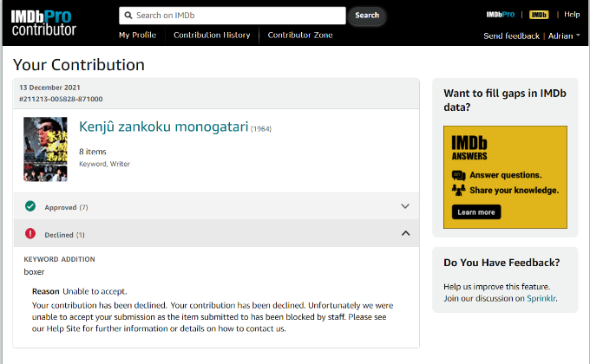
Task: Open the Adrian account dropdown
Action: (x=565, y=36)
